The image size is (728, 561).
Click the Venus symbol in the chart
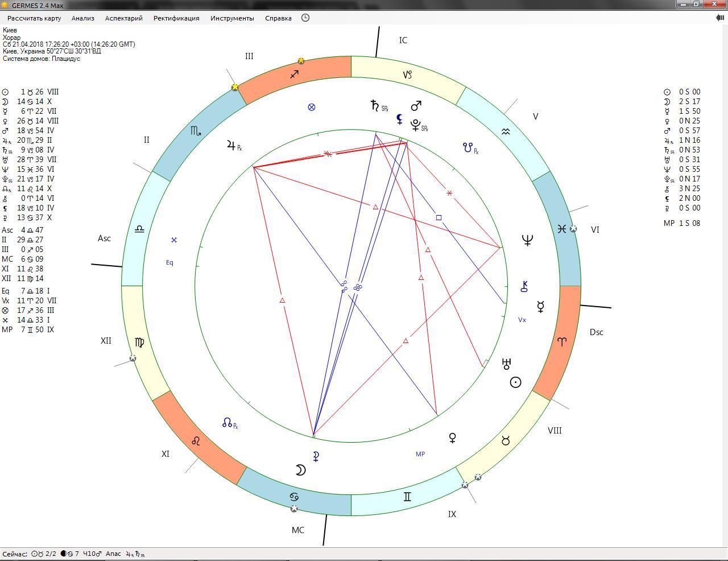tap(453, 438)
